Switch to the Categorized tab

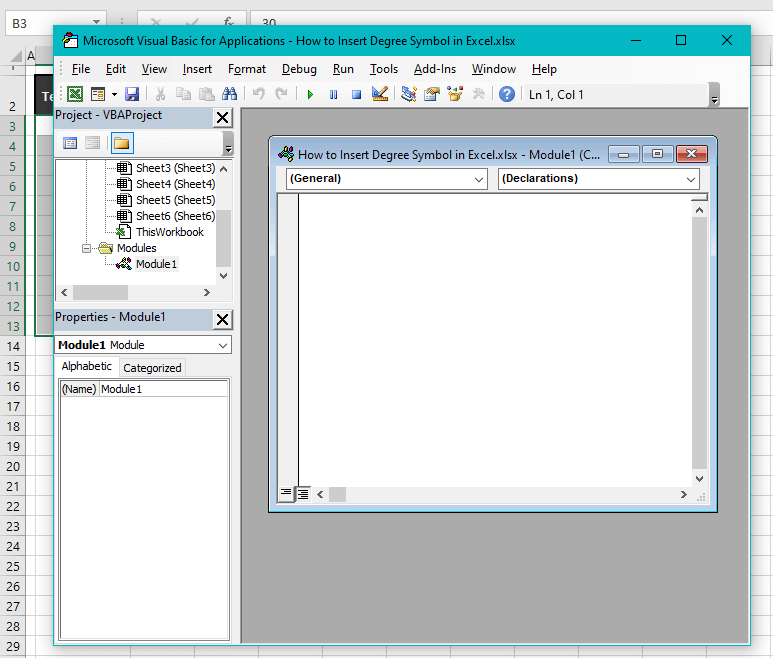[x=152, y=368]
